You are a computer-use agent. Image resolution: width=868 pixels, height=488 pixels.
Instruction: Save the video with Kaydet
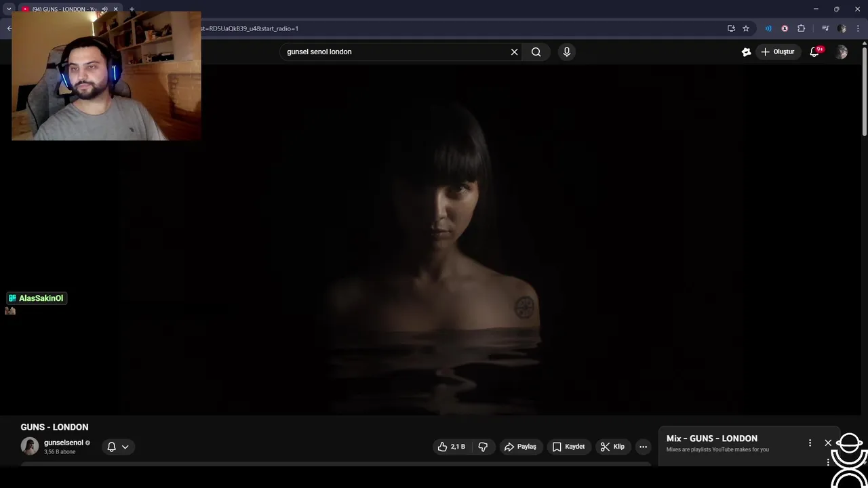(568, 447)
